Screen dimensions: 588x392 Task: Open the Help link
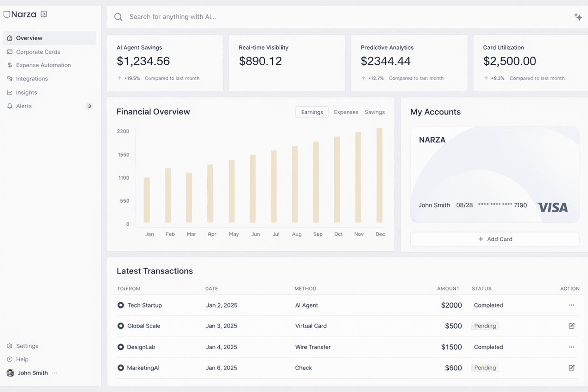pos(22,359)
